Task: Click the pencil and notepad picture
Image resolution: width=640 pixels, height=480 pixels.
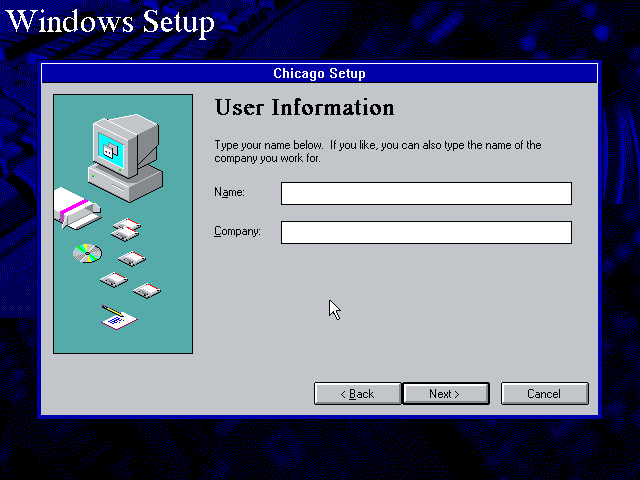Action: click(x=119, y=317)
